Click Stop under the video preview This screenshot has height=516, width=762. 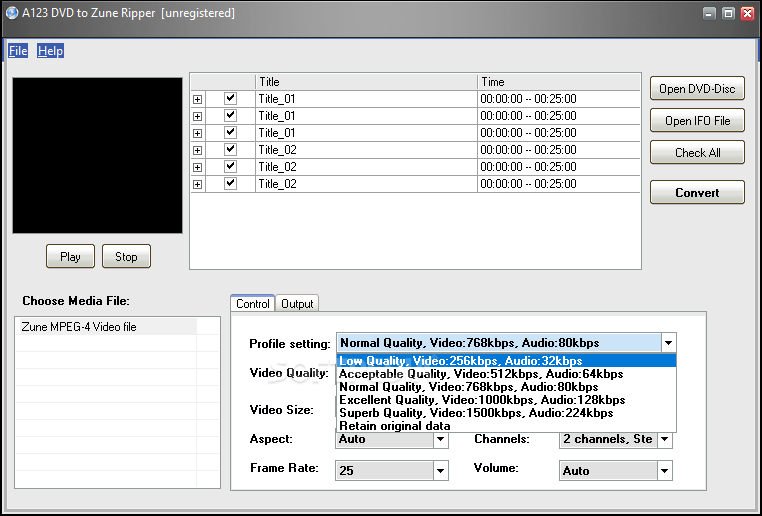click(126, 257)
